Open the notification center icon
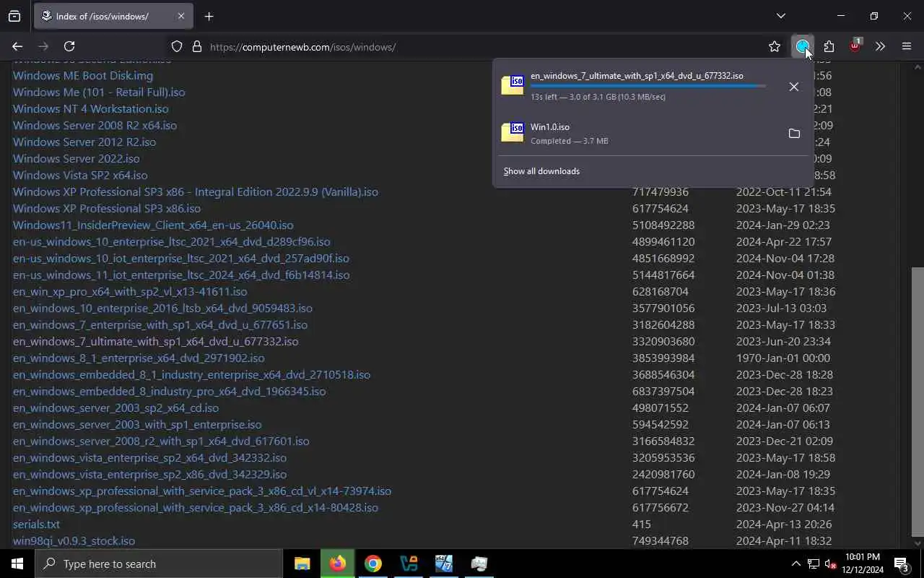Viewport: 924px width, 578px height. (x=902, y=564)
